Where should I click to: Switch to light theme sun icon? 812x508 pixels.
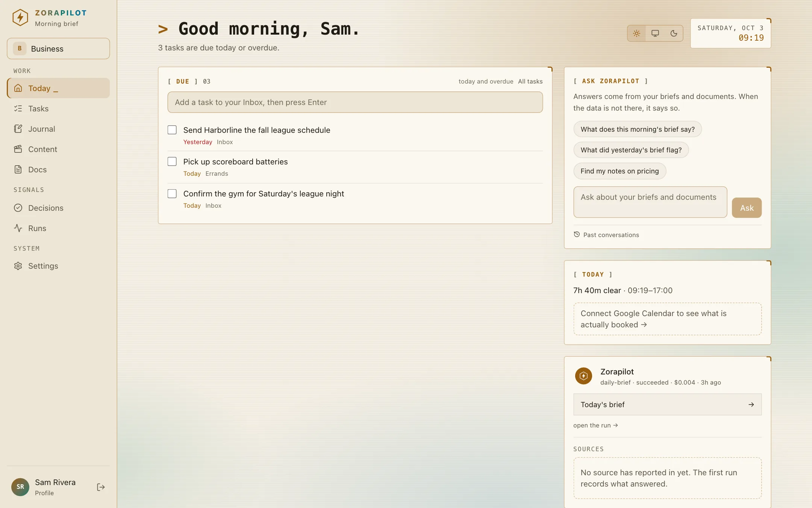636,33
